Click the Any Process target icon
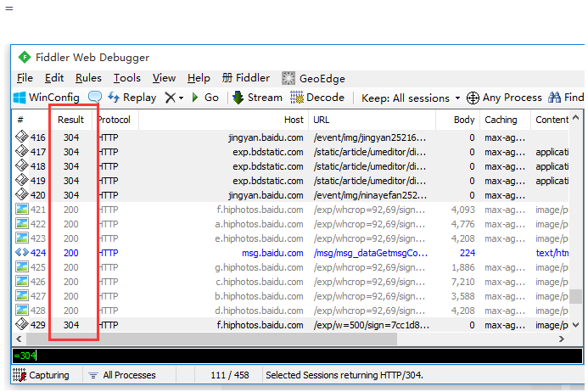Viewport: 588px width, 392px height. [x=473, y=98]
